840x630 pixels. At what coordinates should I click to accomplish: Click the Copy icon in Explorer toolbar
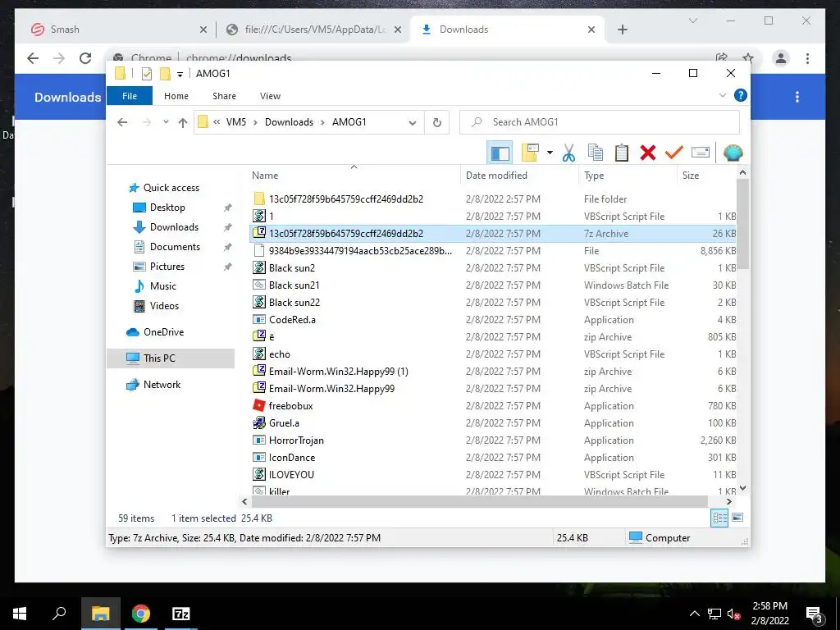click(596, 153)
